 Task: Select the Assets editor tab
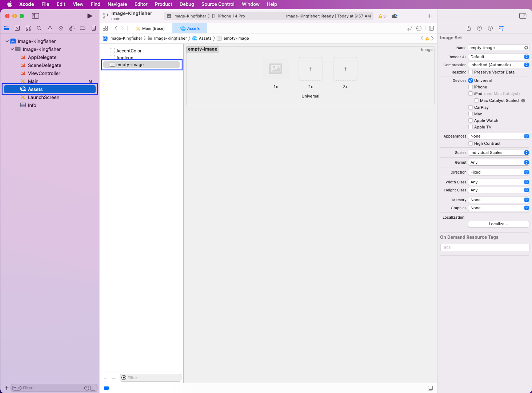click(190, 28)
